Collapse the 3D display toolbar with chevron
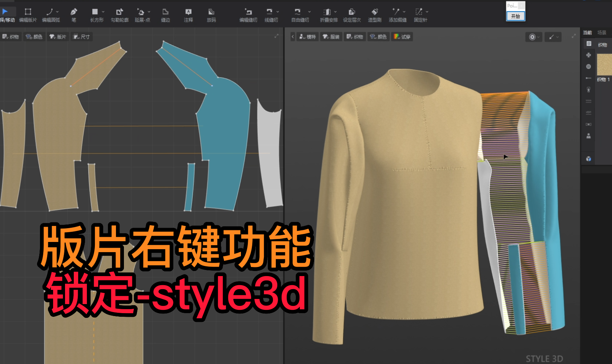Image resolution: width=612 pixels, height=364 pixels. 293,37
